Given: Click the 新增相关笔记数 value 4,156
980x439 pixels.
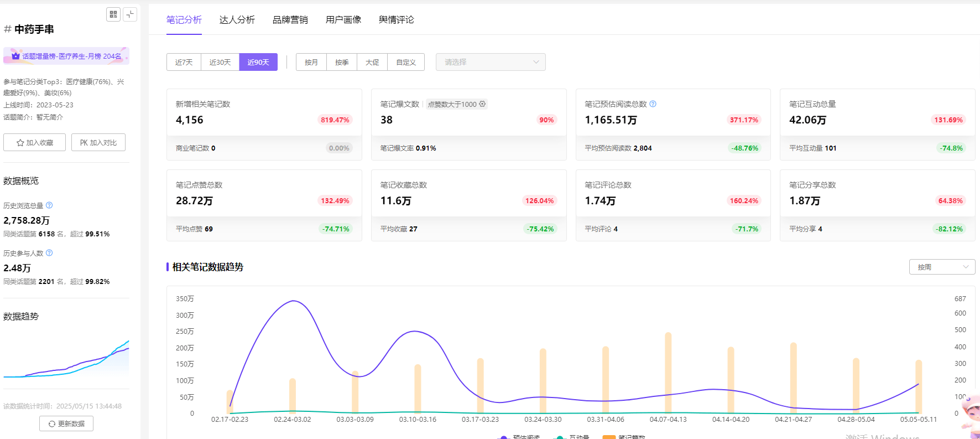Looking at the screenshot, I should click(190, 120).
